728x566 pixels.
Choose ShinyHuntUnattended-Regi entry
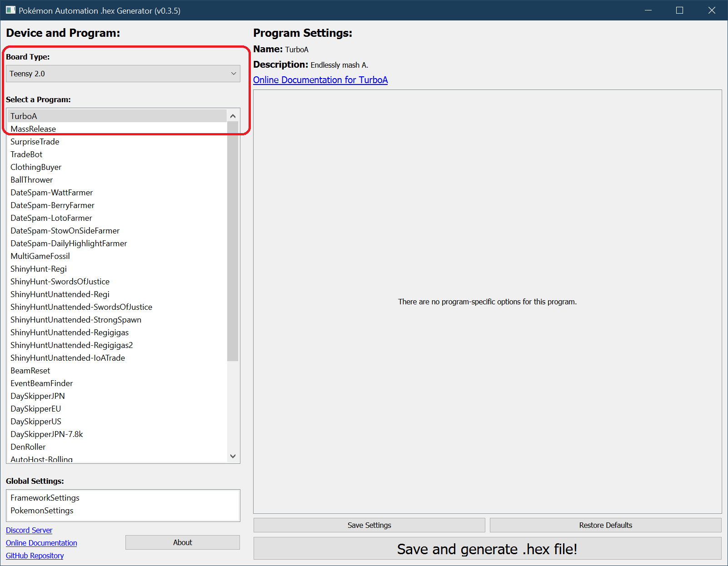pyautogui.click(x=117, y=294)
